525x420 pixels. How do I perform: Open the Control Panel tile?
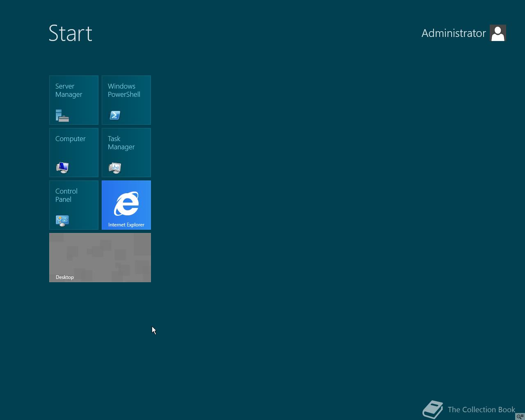(x=74, y=205)
